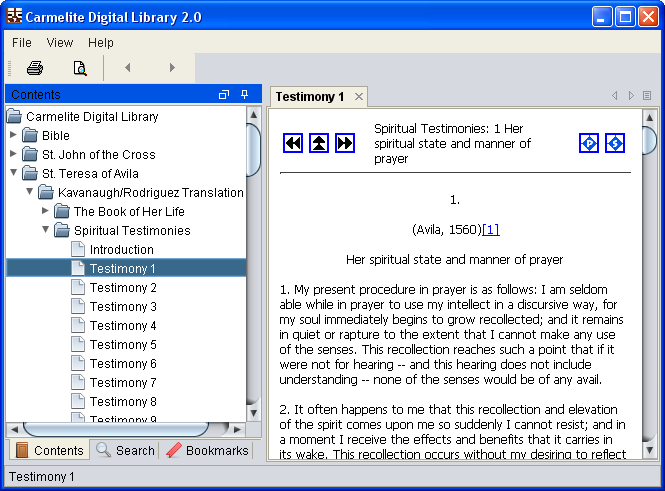The height and width of the screenshot is (491, 665).
Task: Click the up-level navigation icon in document
Action: coord(319,143)
